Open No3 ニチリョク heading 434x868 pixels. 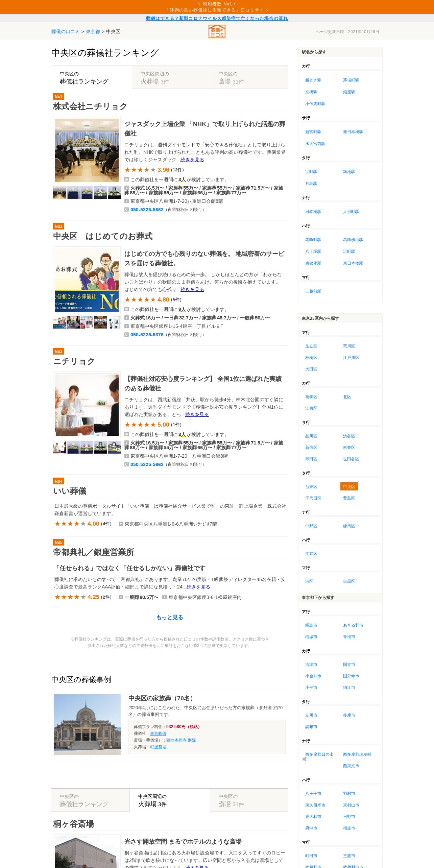(x=74, y=361)
